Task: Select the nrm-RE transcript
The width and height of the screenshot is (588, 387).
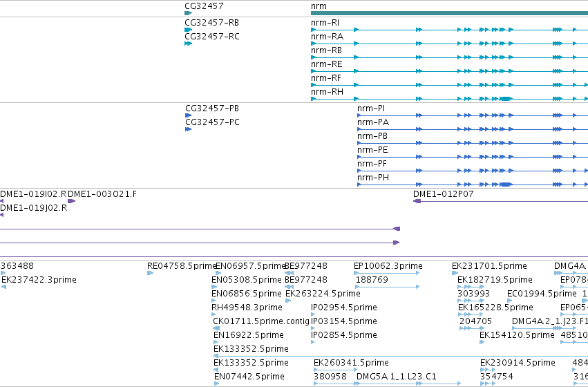Action: point(327,64)
